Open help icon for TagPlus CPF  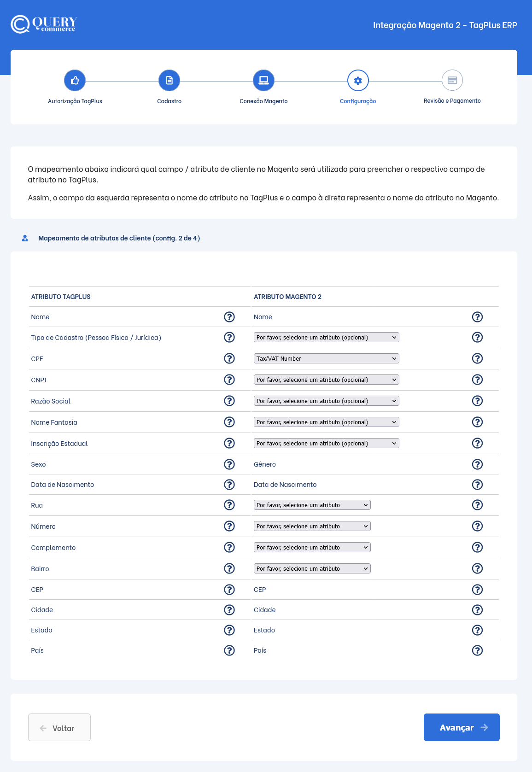pos(229,358)
